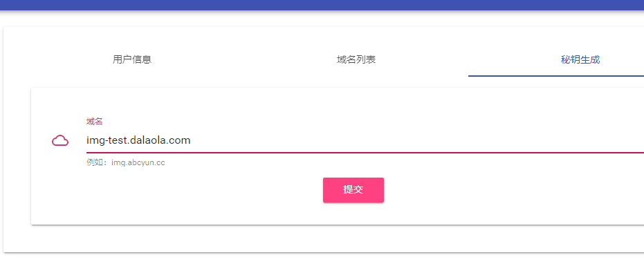Click blank area between 用户信息 and 域名列表

click(244, 59)
